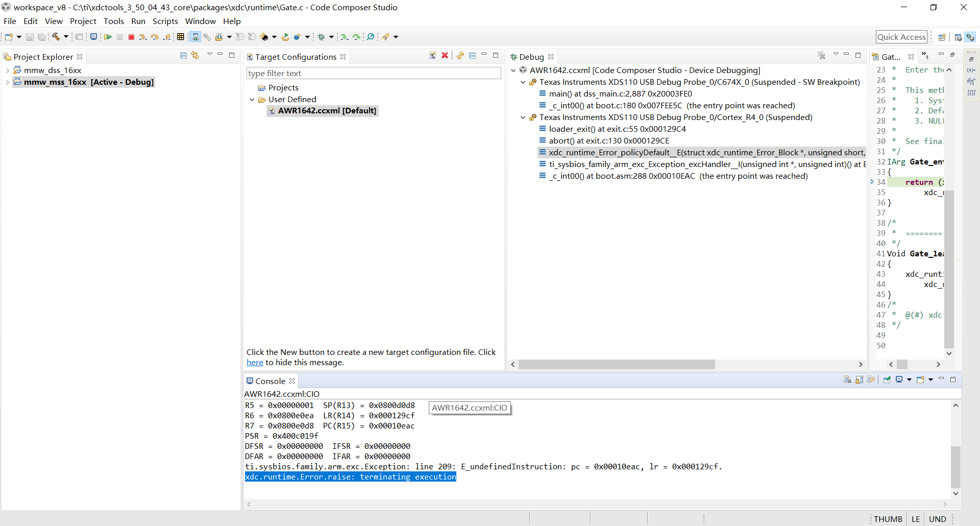980x526 pixels.
Task: Click the Clear Console icon
Action: point(847,379)
